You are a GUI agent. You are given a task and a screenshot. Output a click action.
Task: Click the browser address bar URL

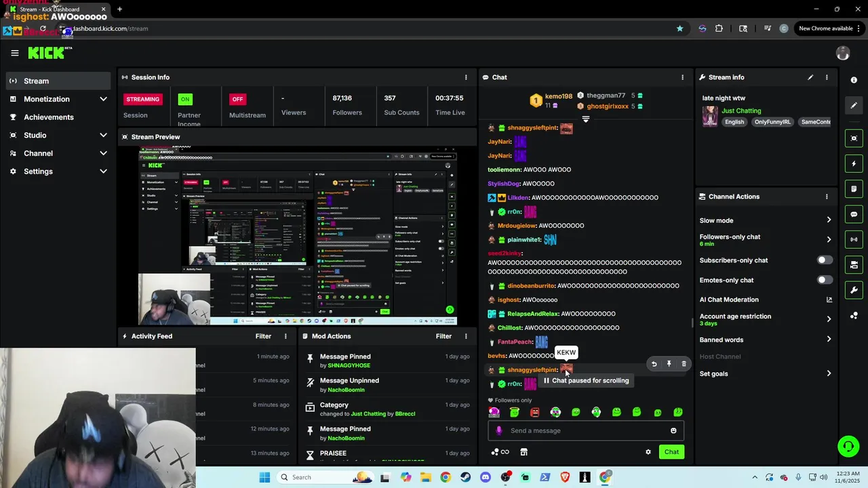pos(110,28)
